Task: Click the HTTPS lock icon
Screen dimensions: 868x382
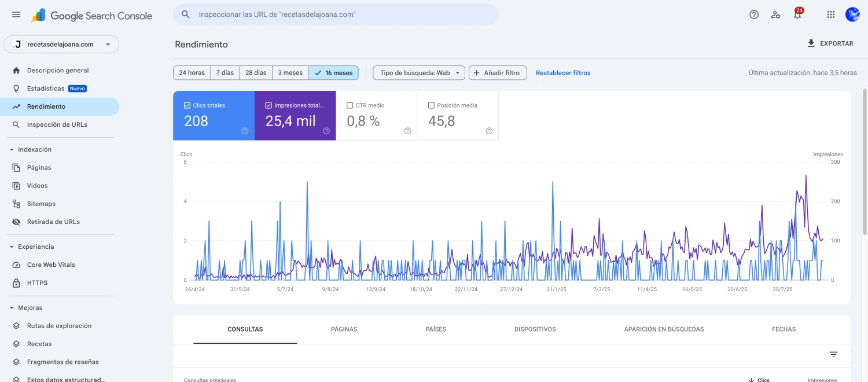Action: pos(16,283)
